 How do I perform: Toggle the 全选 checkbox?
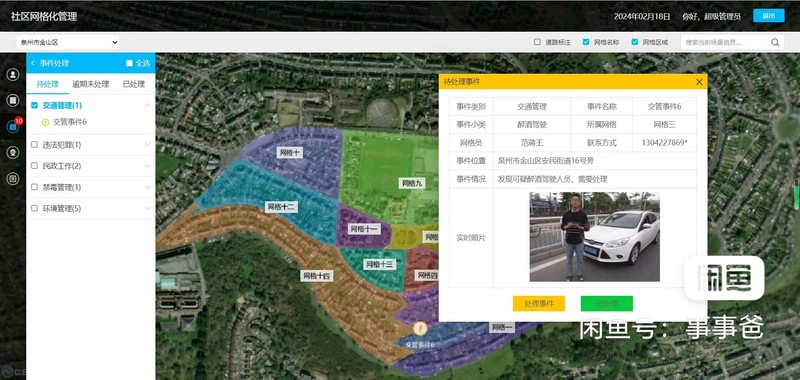tap(129, 63)
